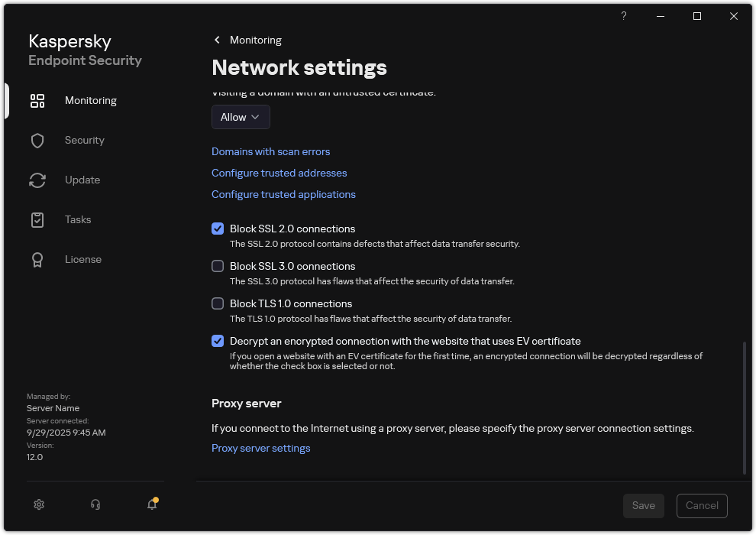Viewport: 756px width, 535px height.
Task: Select the Security menu entry
Action: click(x=84, y=140)
